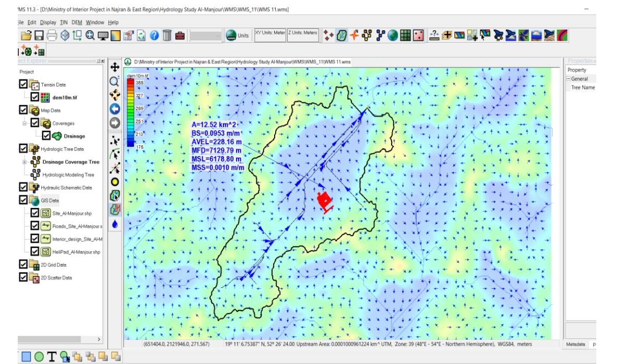Select the text T tool in the bottom toolbar
Viewport: 625px width, 364px height.
click(51, 356)
